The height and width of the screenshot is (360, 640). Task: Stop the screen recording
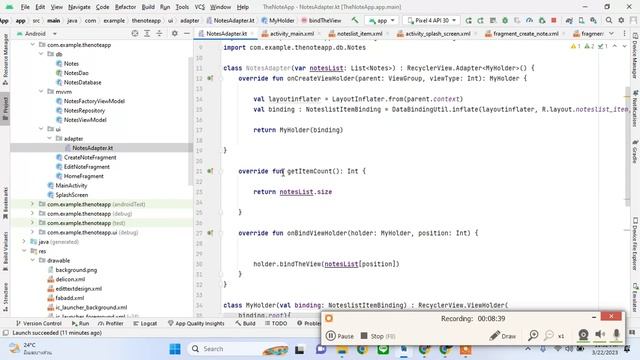(378, 336)
